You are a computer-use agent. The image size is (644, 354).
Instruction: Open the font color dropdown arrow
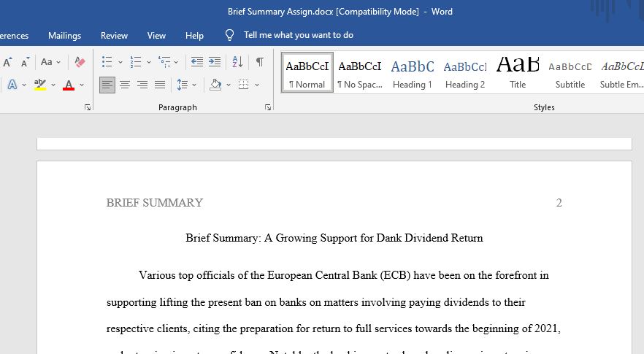click(x=82, y=85)
